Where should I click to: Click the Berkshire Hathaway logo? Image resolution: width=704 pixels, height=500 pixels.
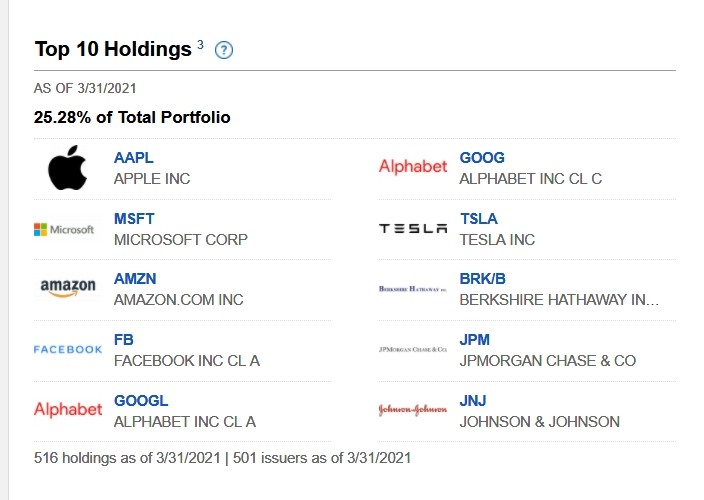pos(413,289)
